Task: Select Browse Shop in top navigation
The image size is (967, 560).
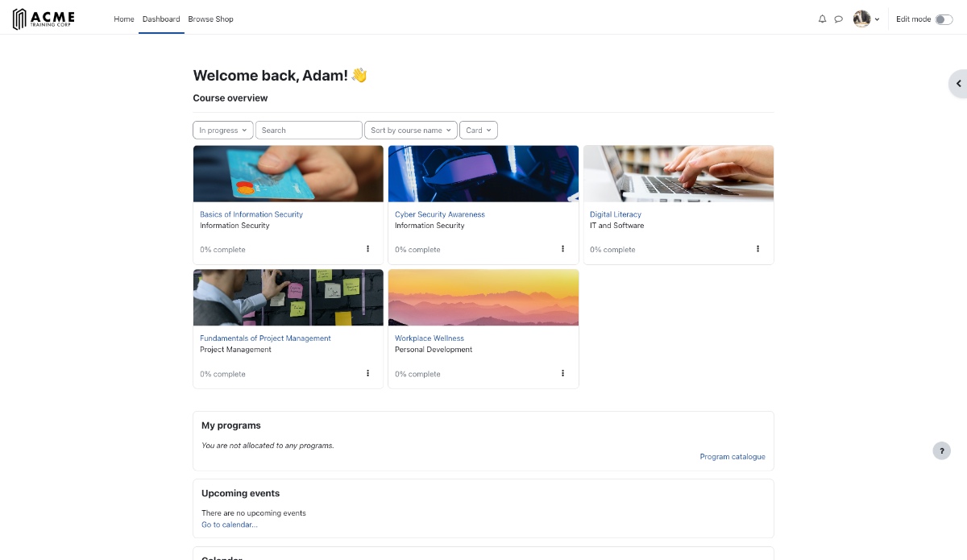Action: [210, 19]
